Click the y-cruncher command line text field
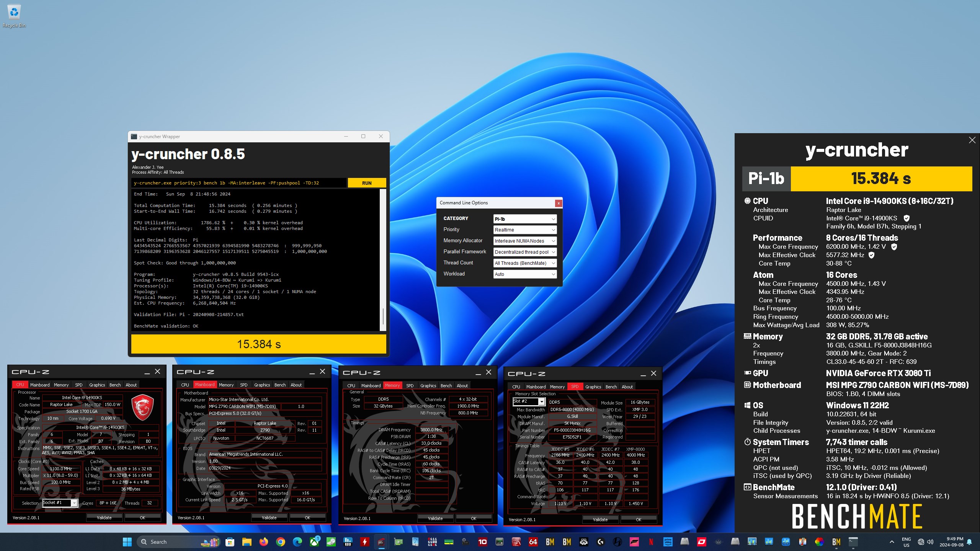Screen dimensions: 980x551 click(238, 183)
